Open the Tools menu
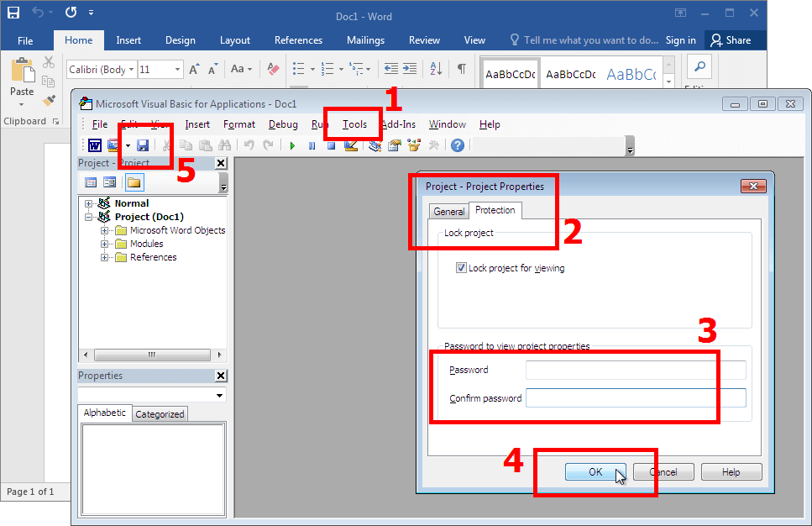Viewport: 812px width, 526px height. [x=354, y=124]
